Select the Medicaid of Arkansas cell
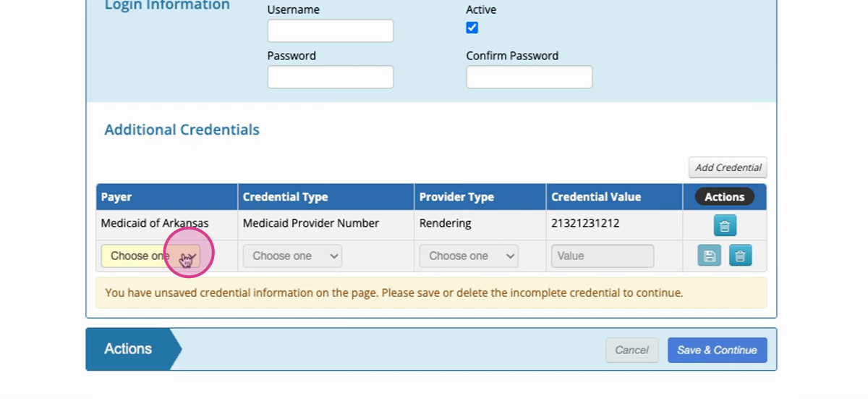The image size is (868, 399). 167,224
